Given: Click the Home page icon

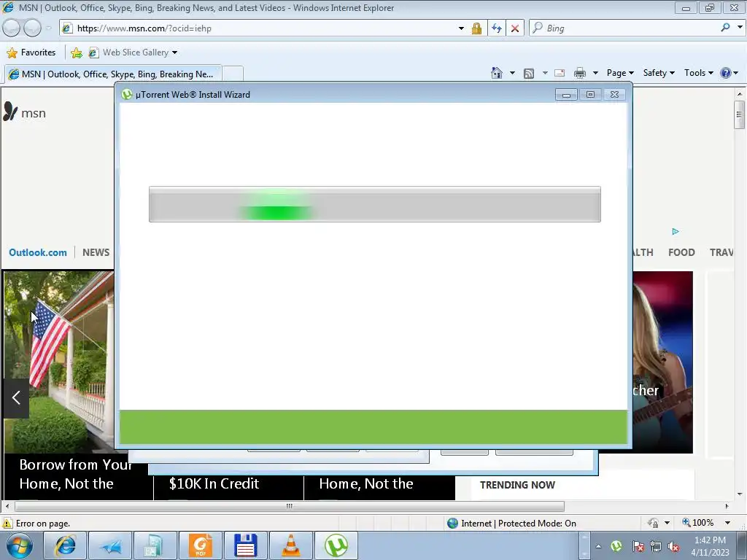Looking at the screenshot, I should click(496, 73).
